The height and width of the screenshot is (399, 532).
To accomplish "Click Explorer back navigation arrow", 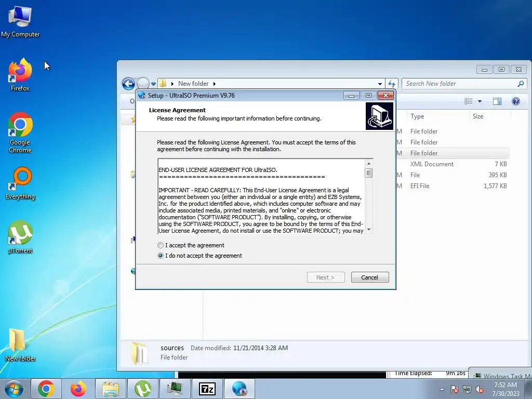I will pyautogui.click(x=129, y=84).
